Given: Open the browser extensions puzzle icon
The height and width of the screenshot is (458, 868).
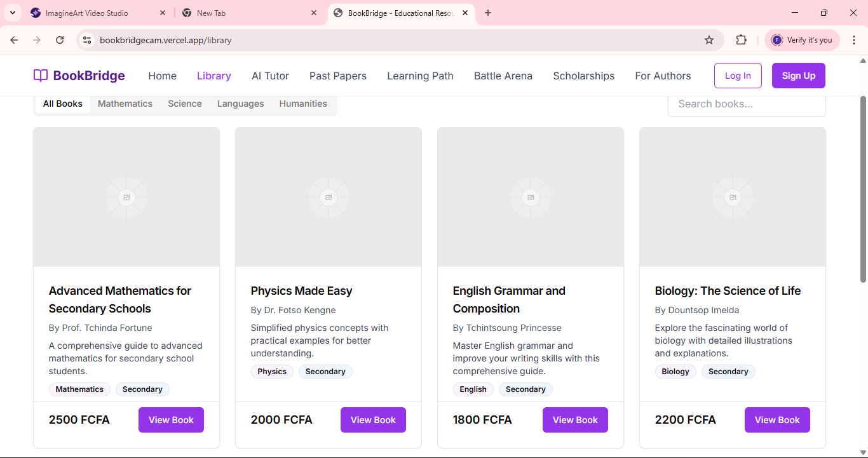Looking at the screenshot, I should click(741, 40).
